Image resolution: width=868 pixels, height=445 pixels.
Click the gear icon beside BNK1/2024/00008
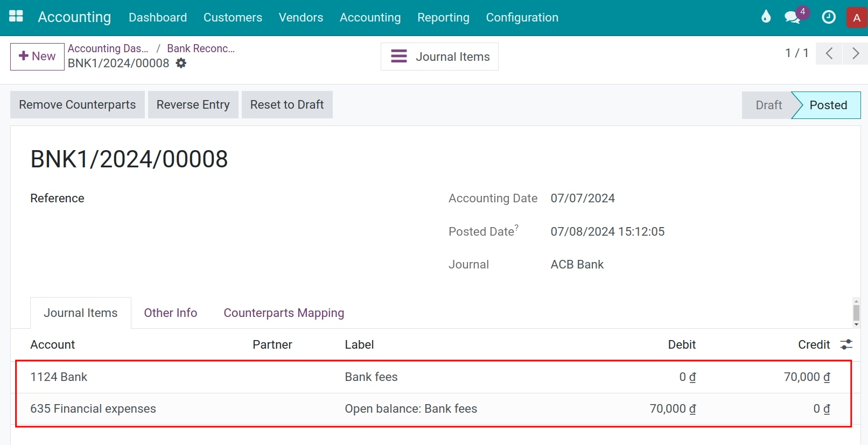point(181,63)
